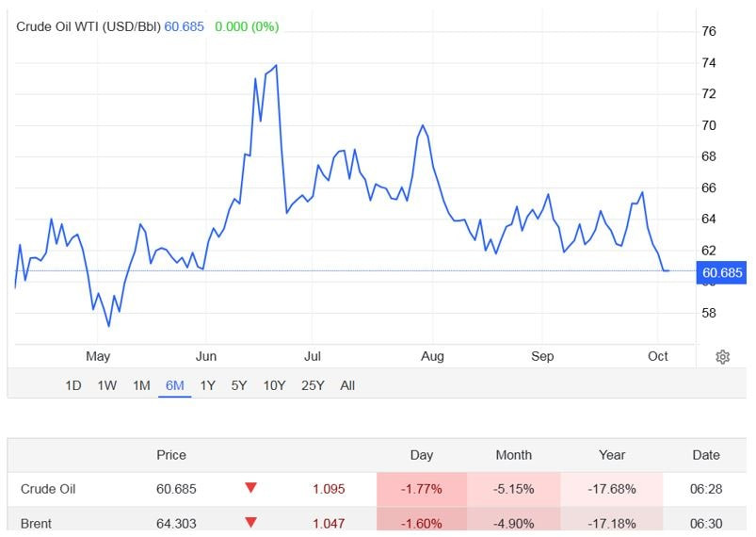The image size is (756, 537).
Task: Sort table by Month column header
Action: click(x=513, y=455)
